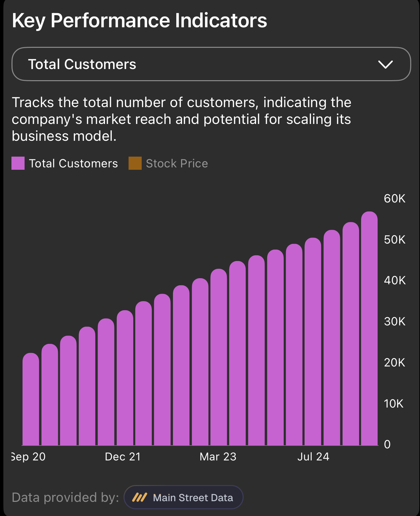420x516 pixels.
Task: Click the Key Performance Indicators heading
Action: pyautogui.click(x=139, y=21)
